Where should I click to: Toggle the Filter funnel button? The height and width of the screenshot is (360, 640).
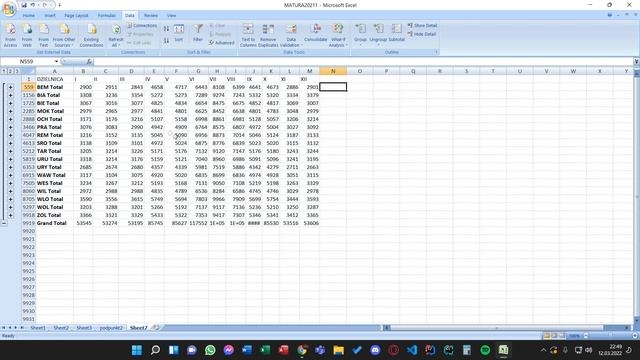point(198,33)
